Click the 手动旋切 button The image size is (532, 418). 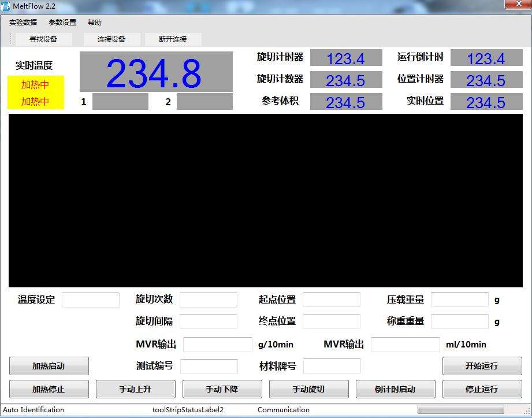309,389
